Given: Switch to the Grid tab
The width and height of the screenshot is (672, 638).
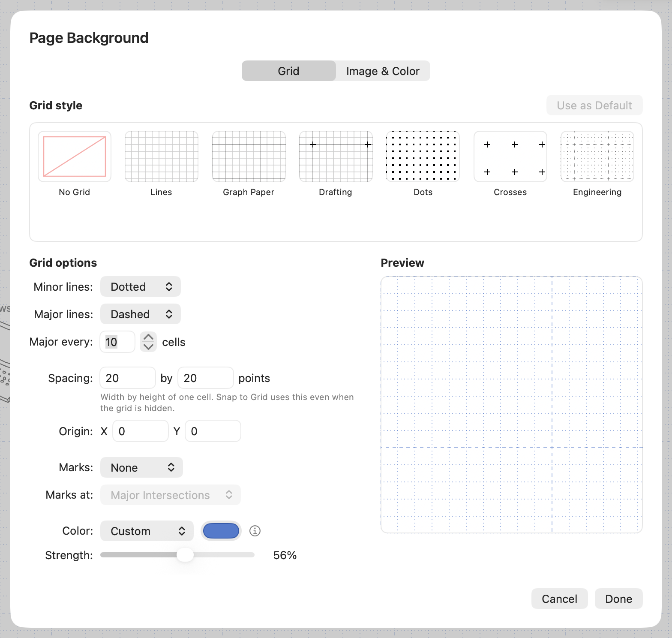Looking at the screenshot, I should point(288,71).
